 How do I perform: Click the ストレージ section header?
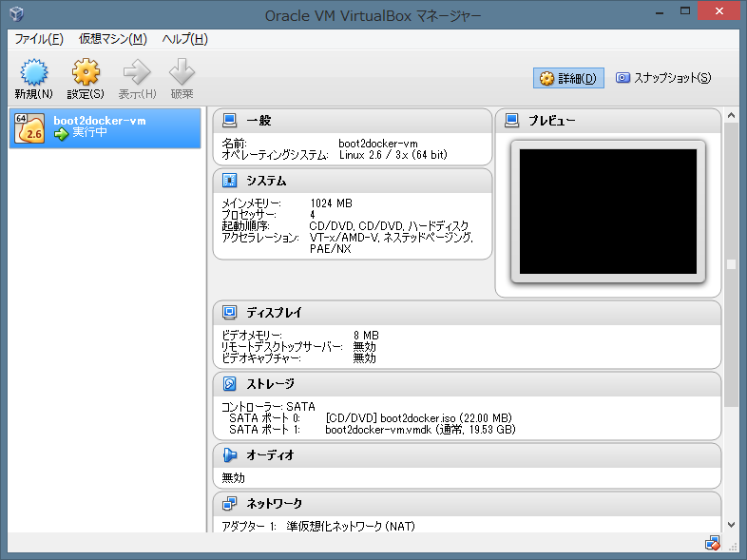point(467,384)
